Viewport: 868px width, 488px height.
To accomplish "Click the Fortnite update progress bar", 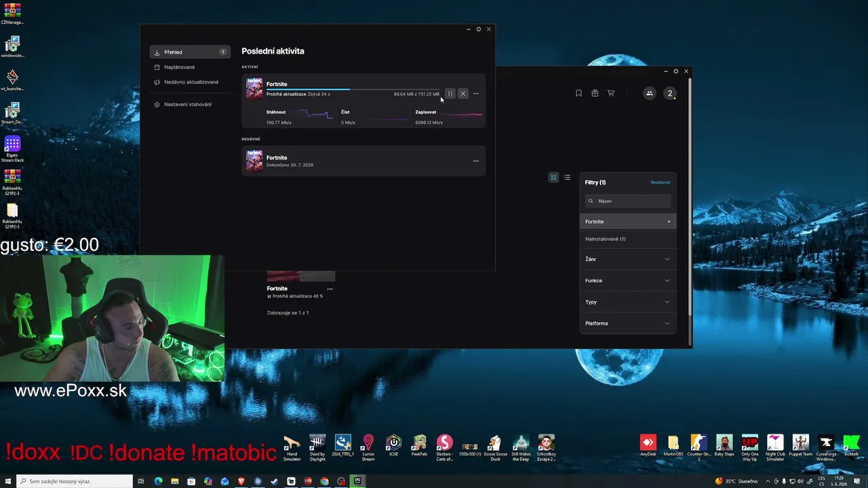I will coord(353,89).
